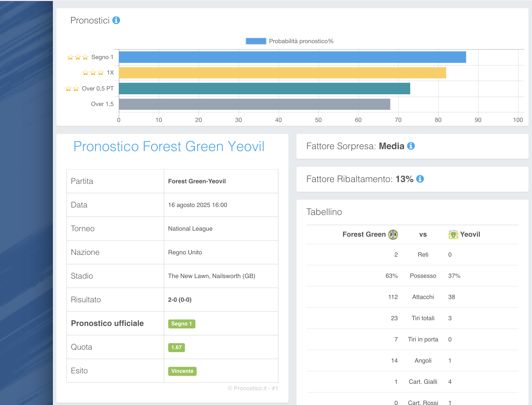Click the '13%' ribaltamento value

click(x=404, y=179)
